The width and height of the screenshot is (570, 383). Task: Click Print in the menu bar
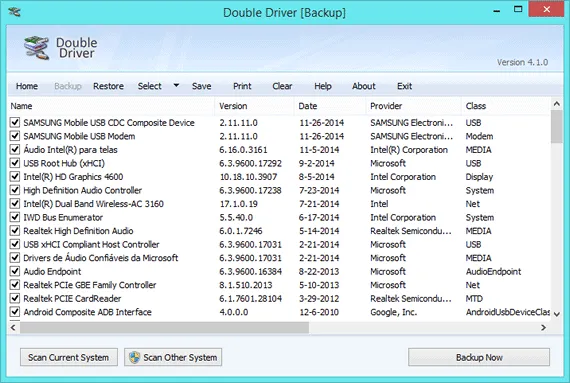[x=242, y=86]
